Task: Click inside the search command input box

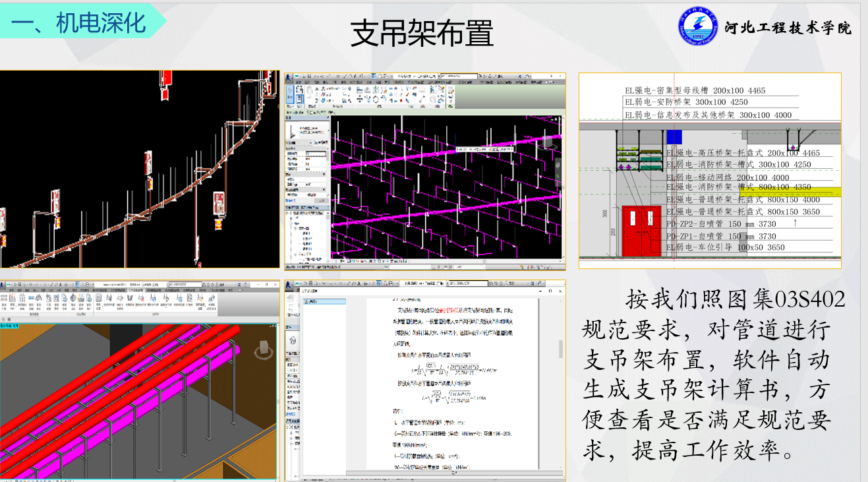Action: coord(185,285)
